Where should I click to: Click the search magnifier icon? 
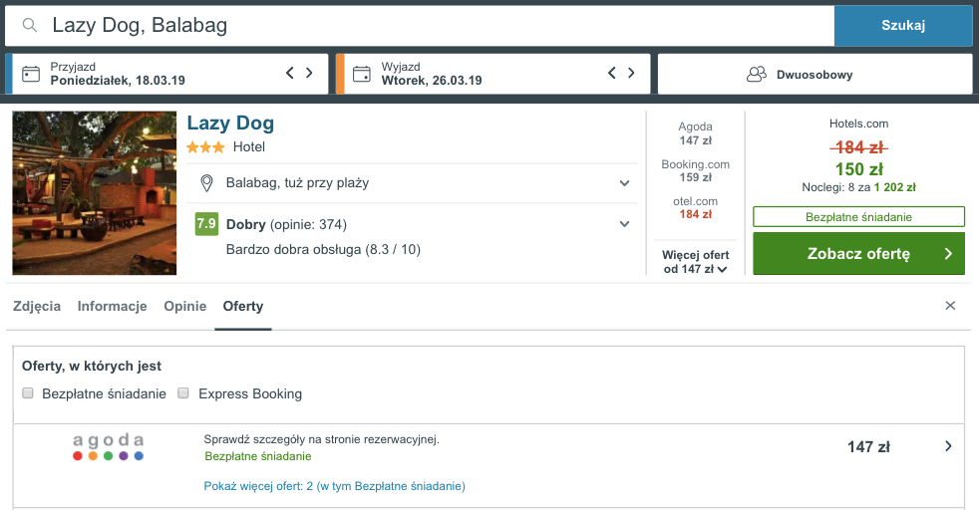coord(31,26)
